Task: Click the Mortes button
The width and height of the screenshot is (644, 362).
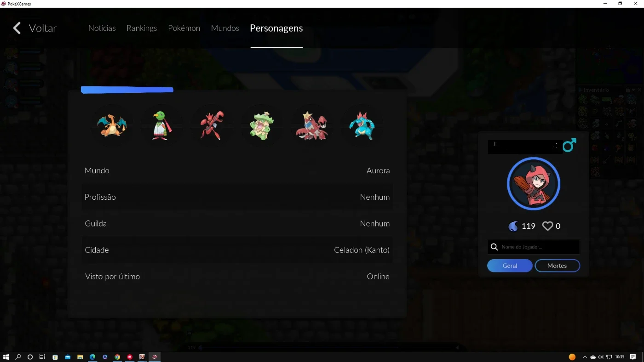Action: click(557, 266)
